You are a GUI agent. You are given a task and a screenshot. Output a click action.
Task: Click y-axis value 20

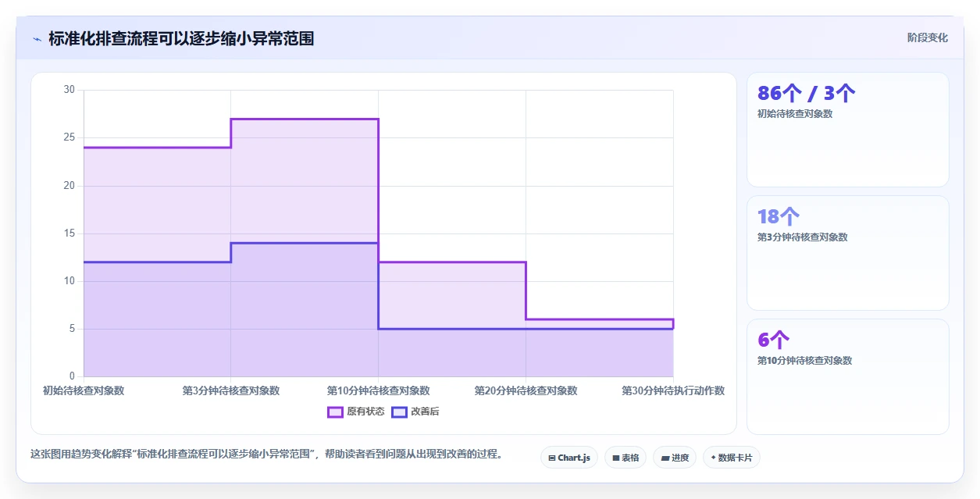click(x=69, y=186)
